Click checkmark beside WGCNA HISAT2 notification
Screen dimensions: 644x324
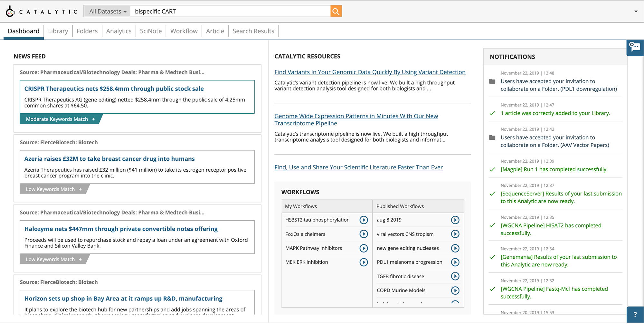[492, 225]
